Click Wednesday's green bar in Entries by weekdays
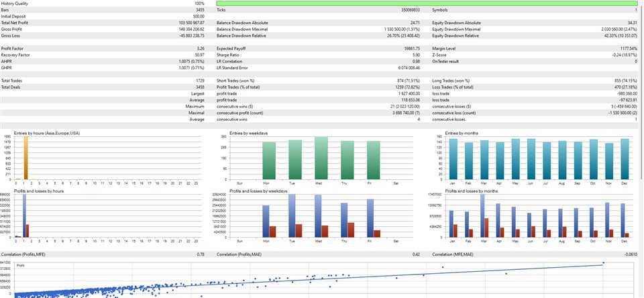 pos(321,158)
